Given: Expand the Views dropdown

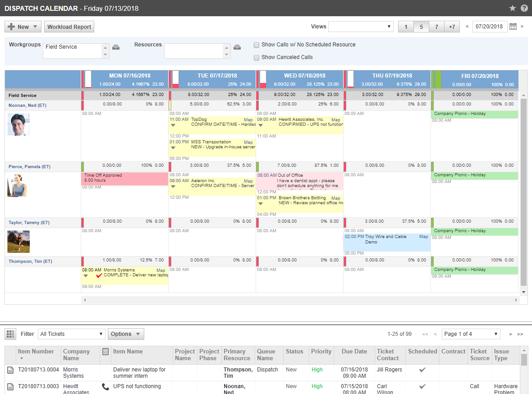Looking at the screenshot, I should (x=361, y=27).
